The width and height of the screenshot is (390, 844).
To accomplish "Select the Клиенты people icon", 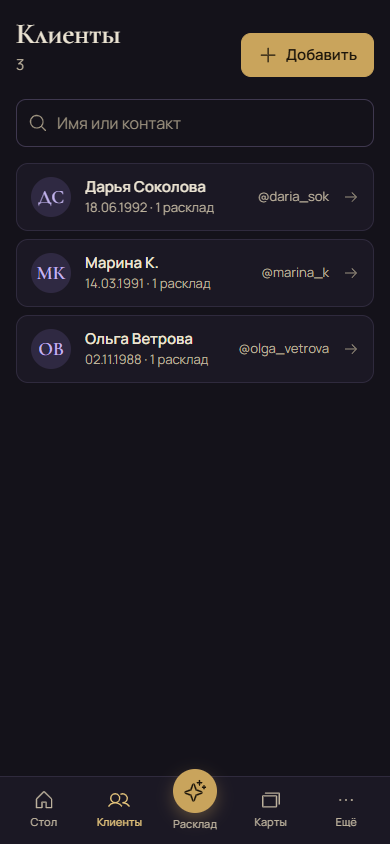I will click(119, 800).
